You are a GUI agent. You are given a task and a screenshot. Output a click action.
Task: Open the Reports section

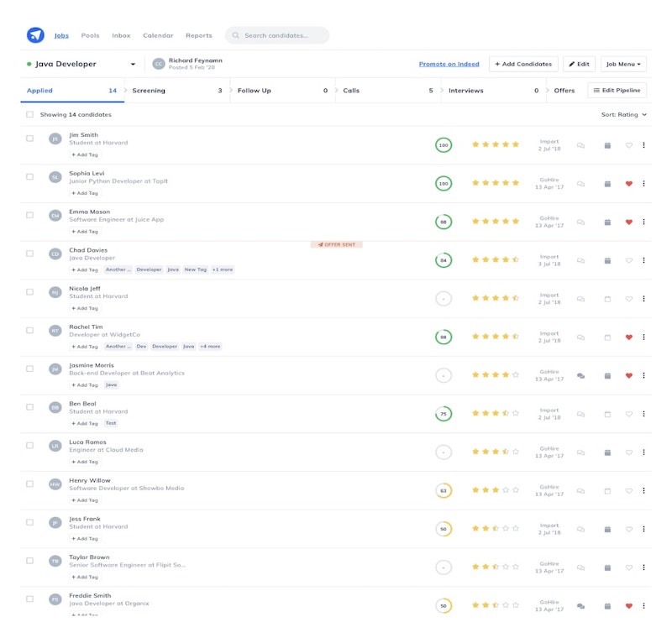199,35
